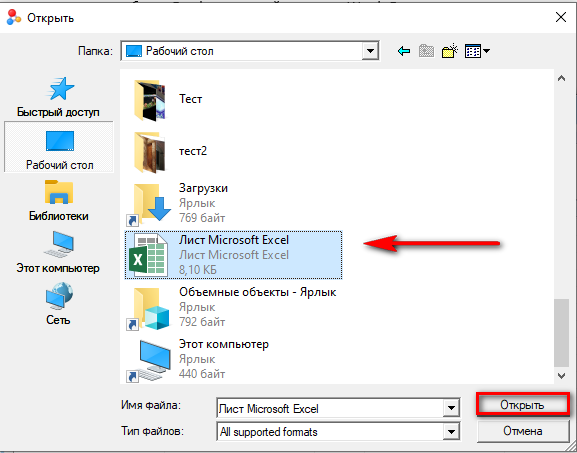This screenshot has height=453, width=577.
Task: Expand the Имя файла dropdown arrow
Action: (x=451, y=408)
